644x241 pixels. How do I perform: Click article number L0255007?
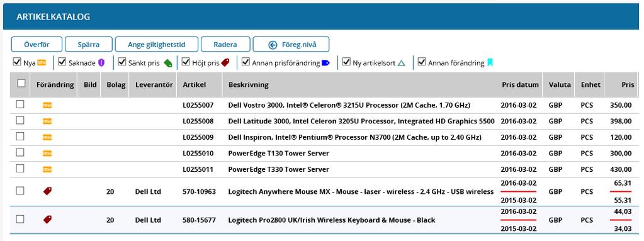pos(198,105)
